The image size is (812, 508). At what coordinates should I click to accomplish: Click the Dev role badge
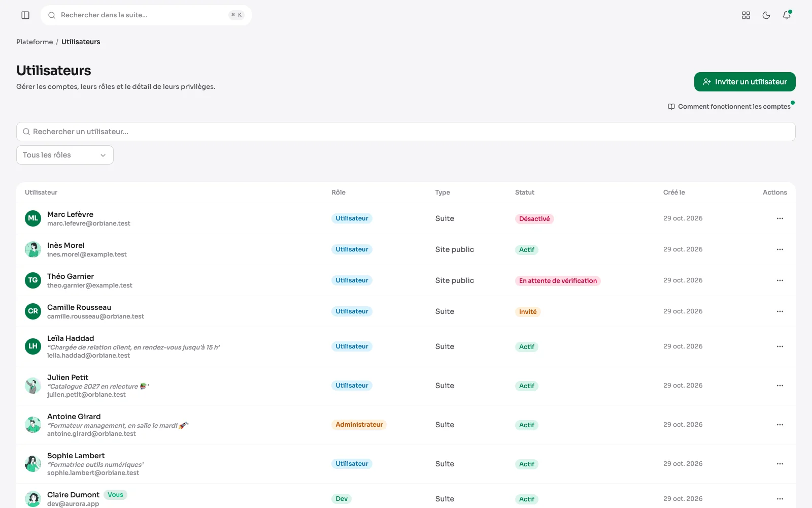(342, 499)
